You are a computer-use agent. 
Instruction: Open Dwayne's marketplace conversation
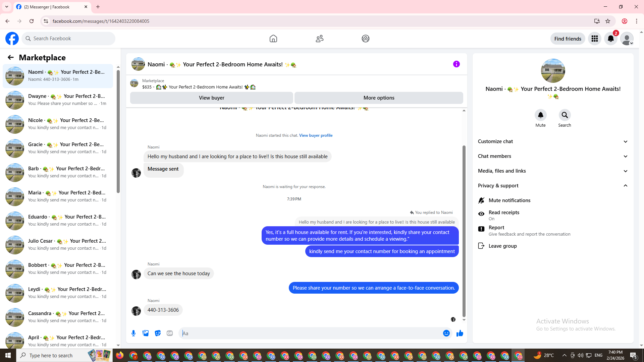(x=58, y=100)
